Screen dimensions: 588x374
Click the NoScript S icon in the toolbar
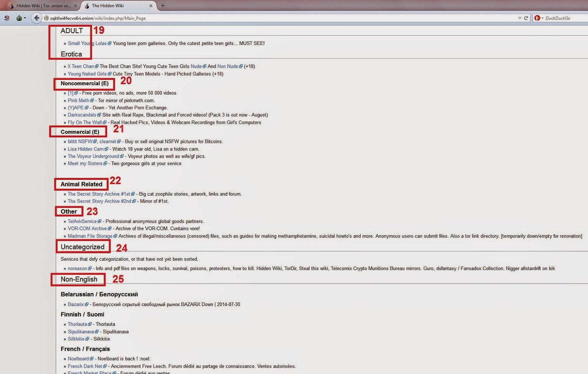(7, 18)
